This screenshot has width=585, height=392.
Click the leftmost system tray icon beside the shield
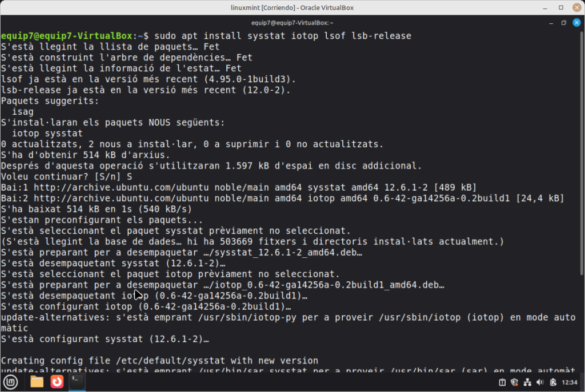pyautogui.click(x=502, y=382)
